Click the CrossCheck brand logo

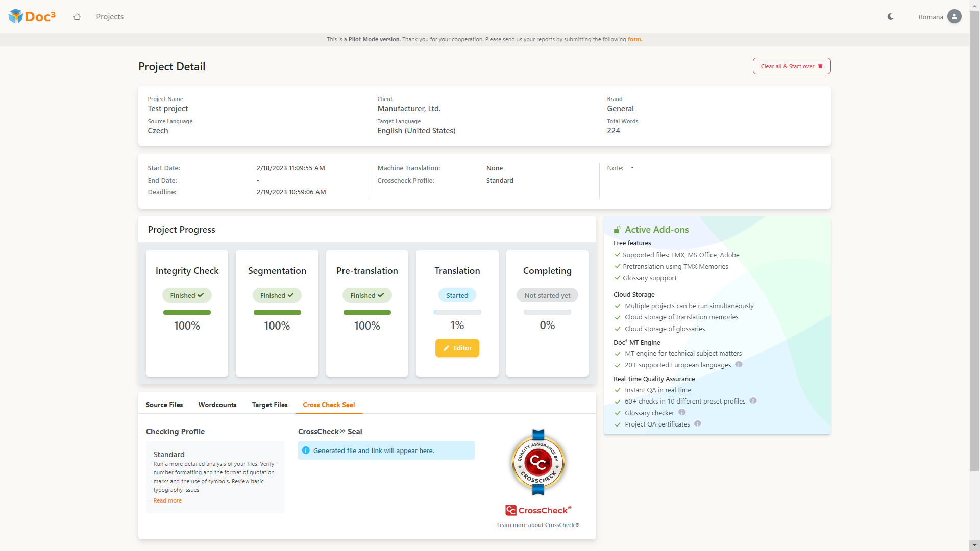tap(538, 510)
